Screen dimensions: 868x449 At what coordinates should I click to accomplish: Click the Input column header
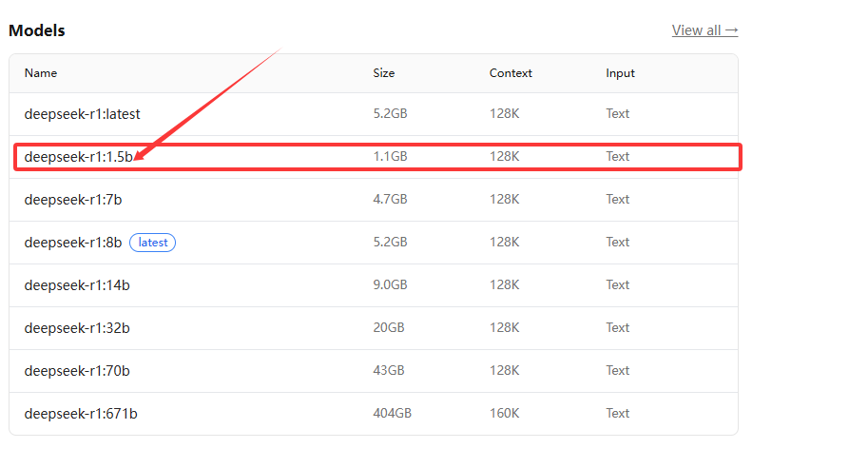(620, 73)
